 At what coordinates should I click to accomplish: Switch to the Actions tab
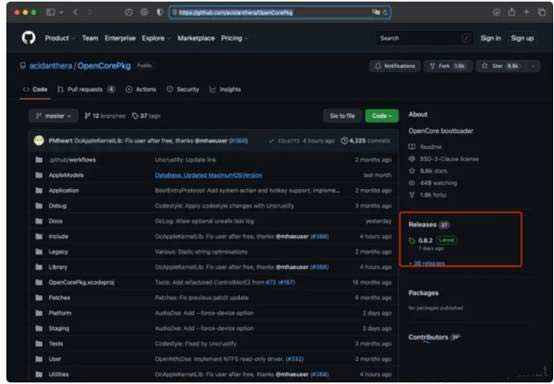click(141, 90)
